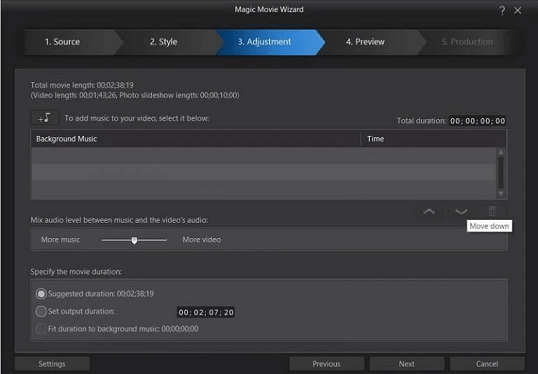Screen dimensions: 538x374
Task: Click the add music note icon
Action: point(45,118)
